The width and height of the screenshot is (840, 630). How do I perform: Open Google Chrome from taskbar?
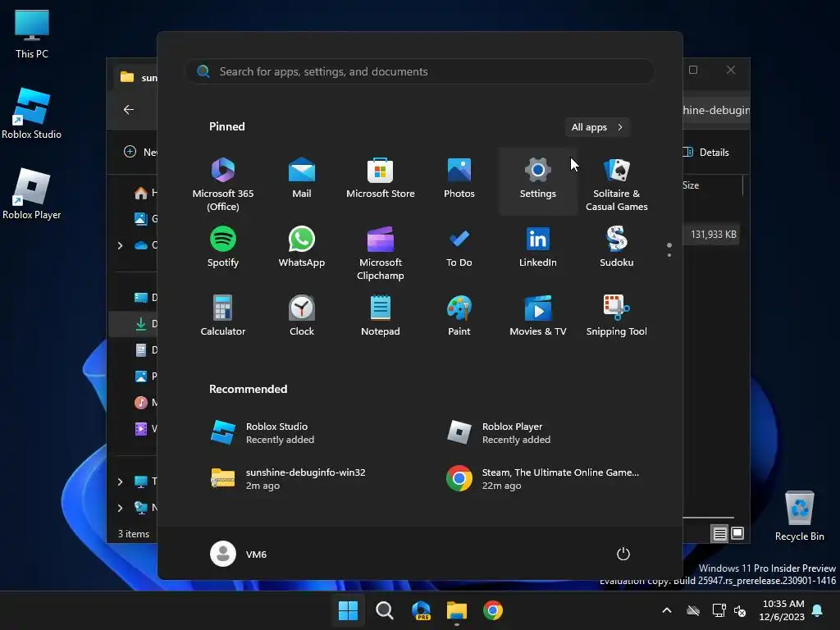pyautogui.click(x=493, y=610)
